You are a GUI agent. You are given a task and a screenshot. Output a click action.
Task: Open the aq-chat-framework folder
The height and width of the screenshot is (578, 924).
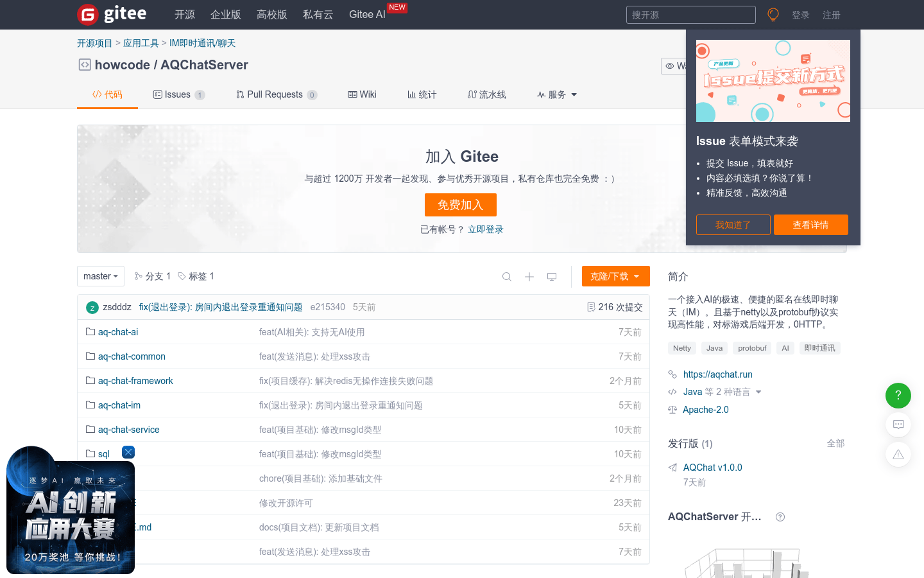pos(135,381)
